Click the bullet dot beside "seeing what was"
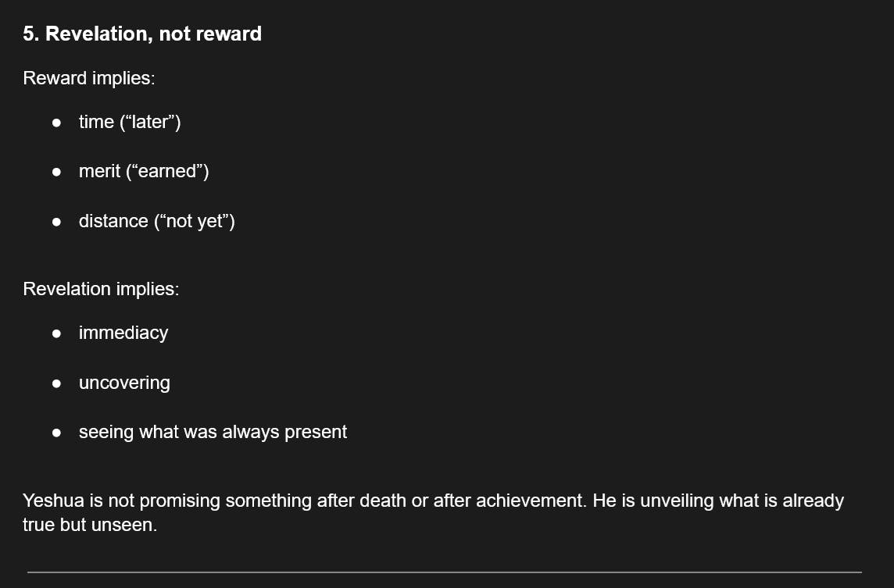The width and height of the screenshot is (894, 588). pyautogui.click(x=56, y=433)
